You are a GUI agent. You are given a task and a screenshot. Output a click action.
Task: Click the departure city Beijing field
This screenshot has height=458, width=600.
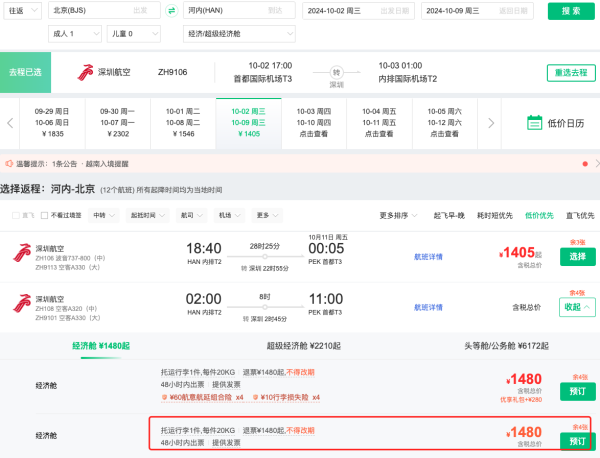(x=104, y=10)
